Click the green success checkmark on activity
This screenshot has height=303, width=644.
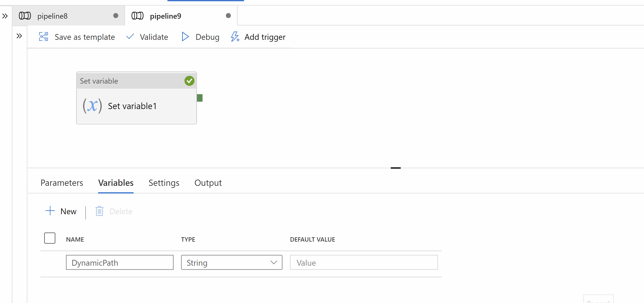189,81
